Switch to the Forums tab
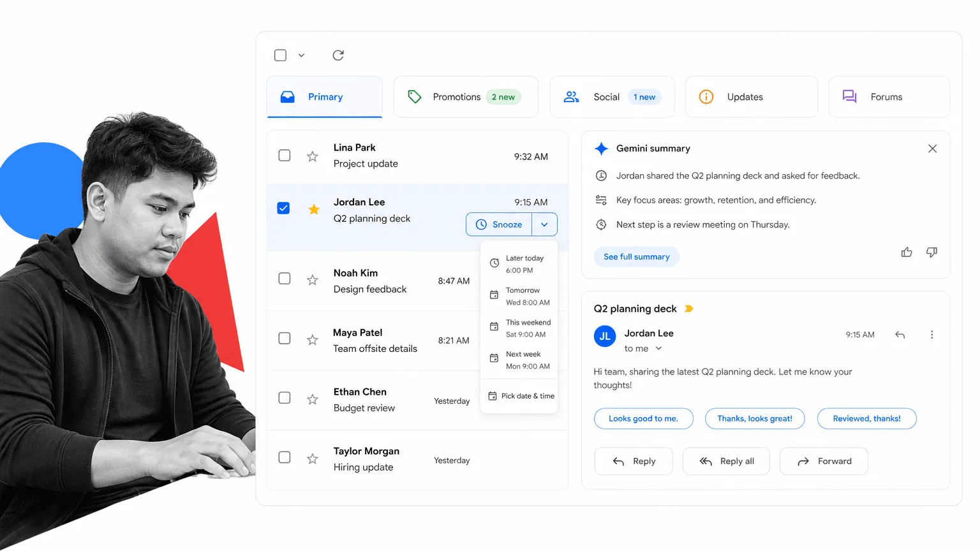Viewport: 980px width, 551px height. (x=889, y=97)
